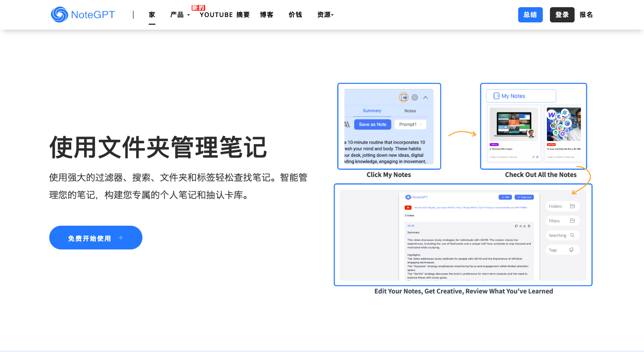
Task: Collapse the summary panel with the up chevron
Action: pyautogui.click(x=425, y=97)
